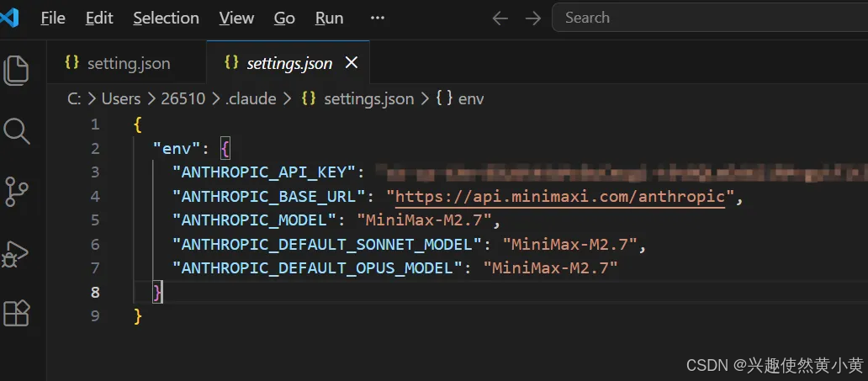The height and width of the screenshot is (381, 868).
Task: Select the settings.json tab
Action: [288, 62]
